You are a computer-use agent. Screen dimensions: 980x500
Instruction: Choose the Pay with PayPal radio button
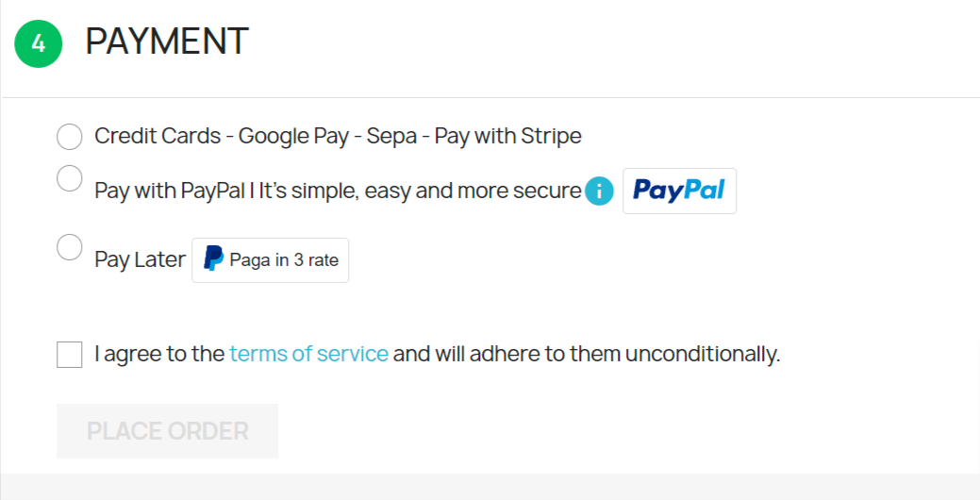tap(70, 178)
